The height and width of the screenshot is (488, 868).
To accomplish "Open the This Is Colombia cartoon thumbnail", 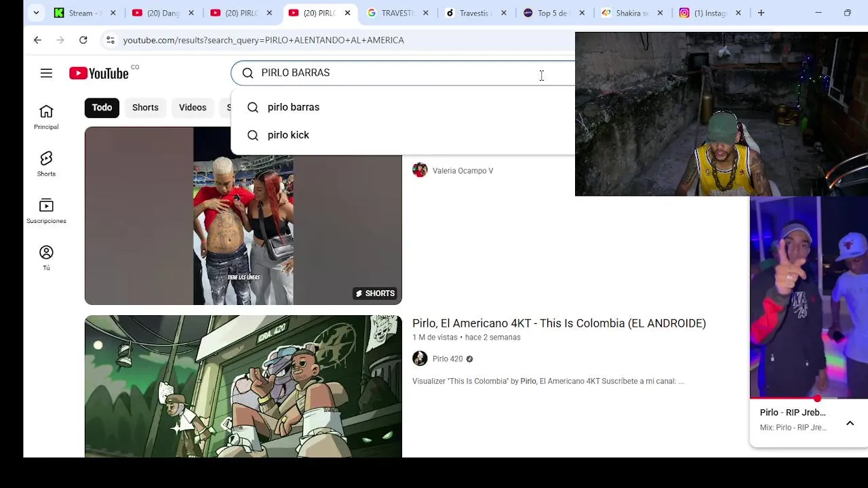I will point(243,386).
